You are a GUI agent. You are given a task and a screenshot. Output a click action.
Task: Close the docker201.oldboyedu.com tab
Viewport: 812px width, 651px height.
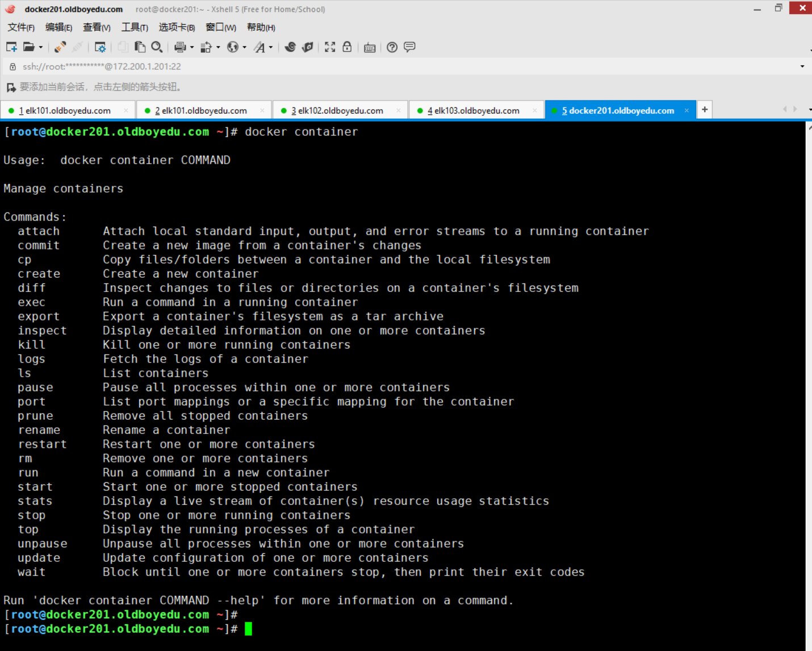tap(687, 111)
